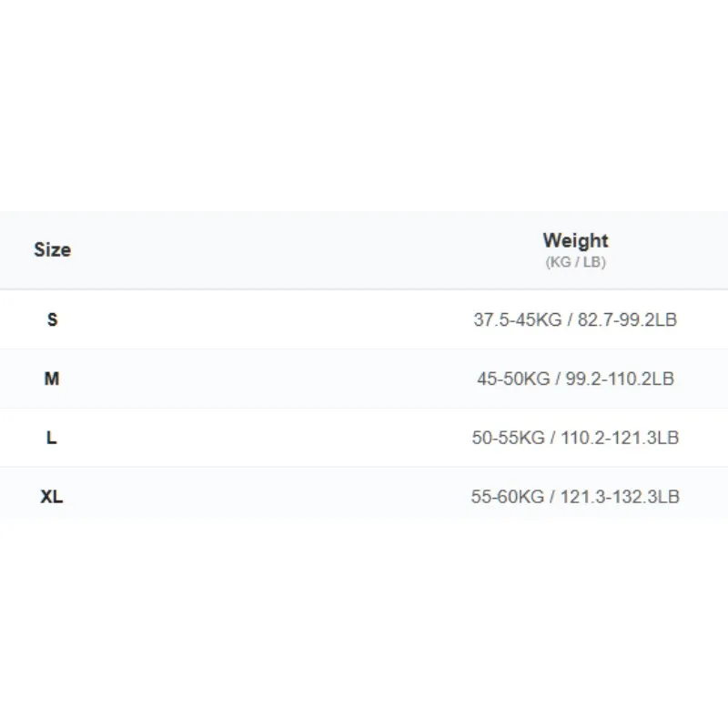Screen dimensions: 728x728
Task: Select the S size label
Action: [x=53, y=319]
